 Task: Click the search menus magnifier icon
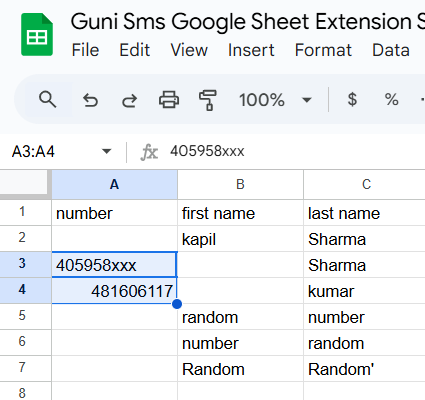click(x=48, y=100)
